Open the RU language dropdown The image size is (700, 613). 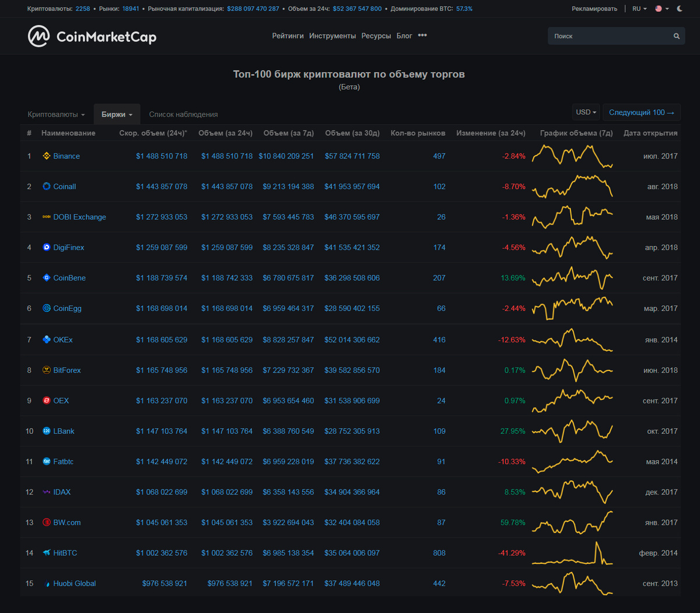[x=639, y=9]
